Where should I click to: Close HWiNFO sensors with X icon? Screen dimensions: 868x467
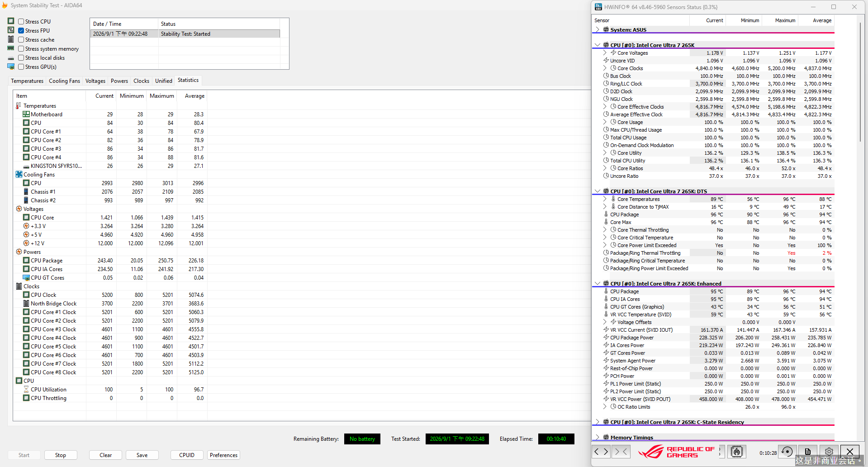click(850, 452)
